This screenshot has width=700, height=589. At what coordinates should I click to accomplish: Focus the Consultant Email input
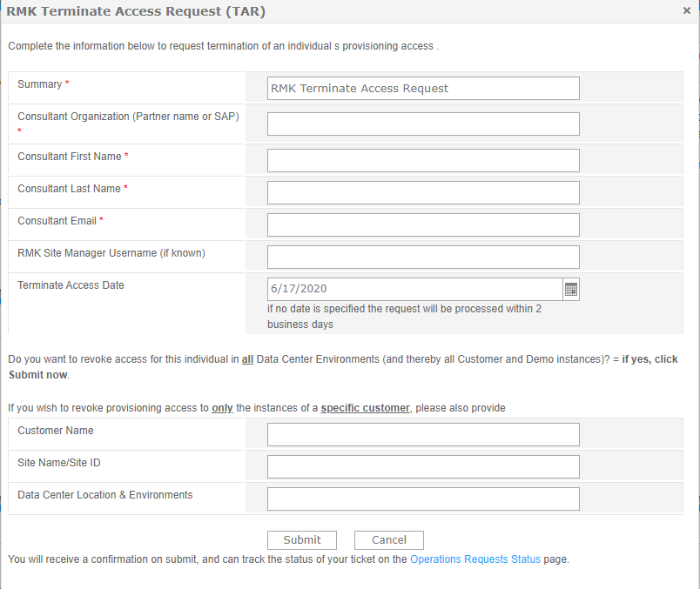click(x=423, y=224)
